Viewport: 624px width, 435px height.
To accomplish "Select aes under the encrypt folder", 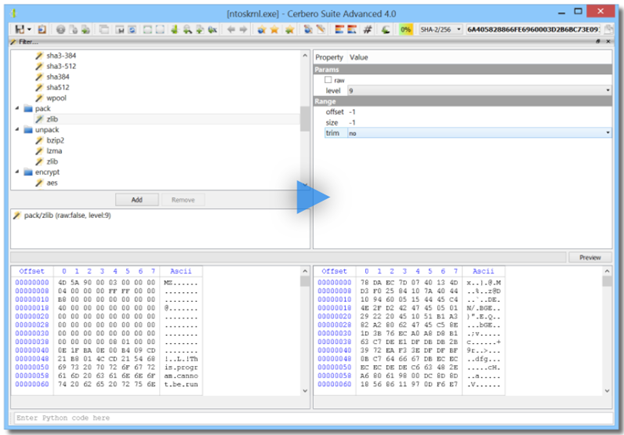I will [x=52, y=183].
